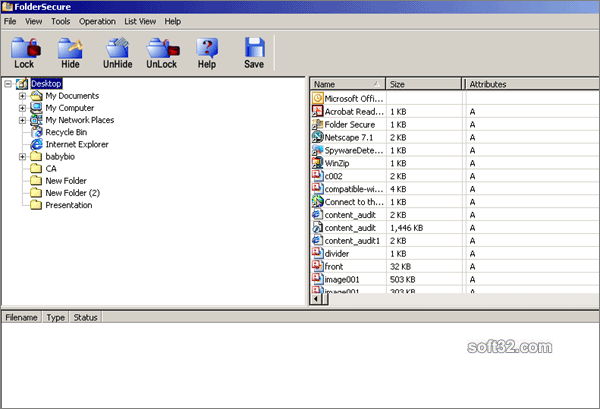The width and height of the screenshot is (600, 409).
Task: Click the Netscape 7.1 file name
Action: (349, 137)
